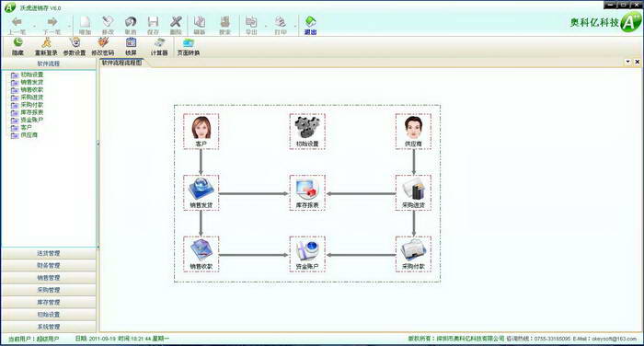Go to next record with 下一笔 arrow

[x=52, y=25]
